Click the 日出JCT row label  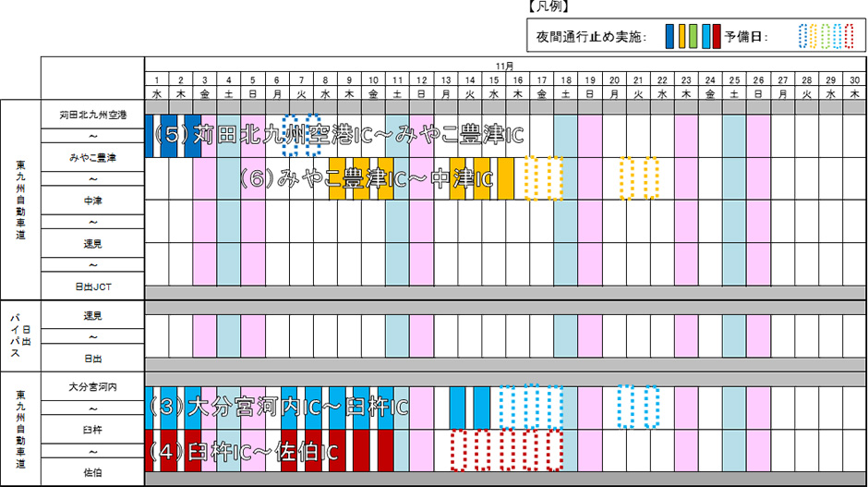(93, 287)
